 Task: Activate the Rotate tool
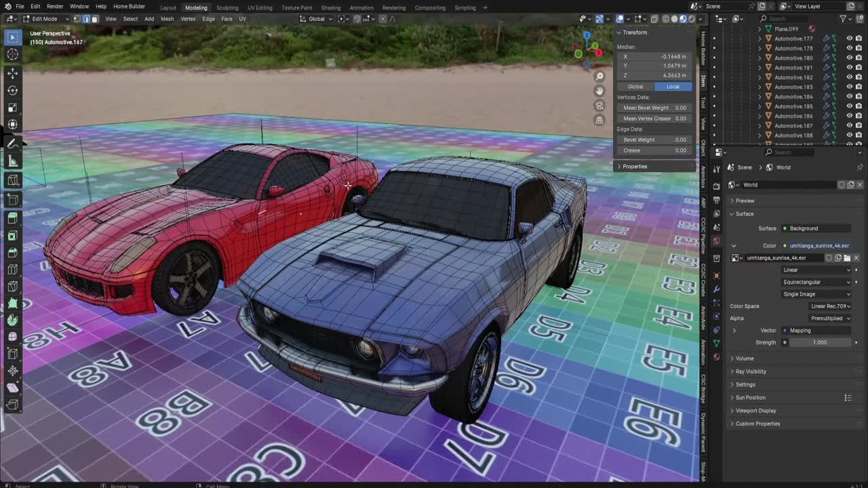click(12, 90)
